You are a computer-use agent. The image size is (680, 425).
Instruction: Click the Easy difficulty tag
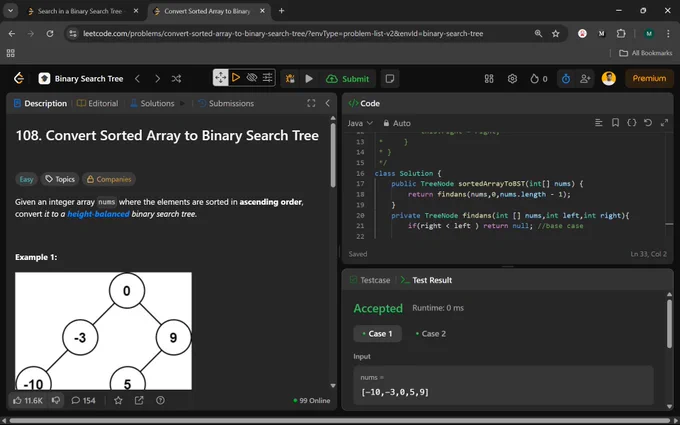tap(26, 179)
